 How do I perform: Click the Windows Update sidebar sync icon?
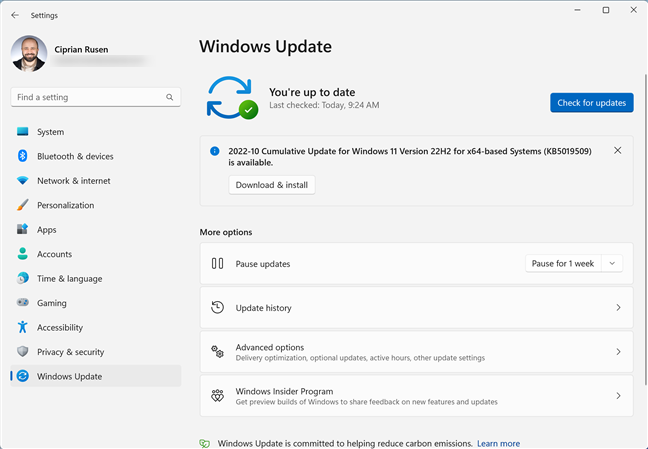coord(23,376)
